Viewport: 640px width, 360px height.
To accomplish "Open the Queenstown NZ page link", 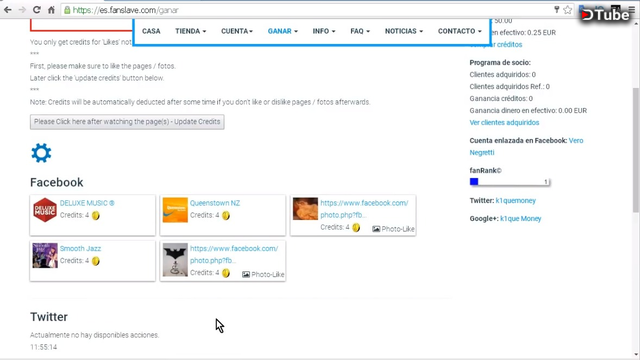I will pos(215,203).
